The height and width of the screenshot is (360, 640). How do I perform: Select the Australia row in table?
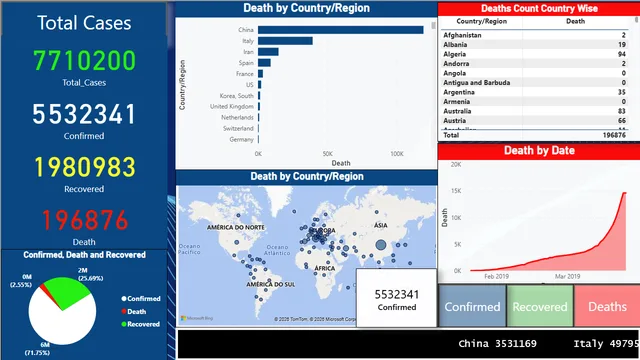pos(534,111)
